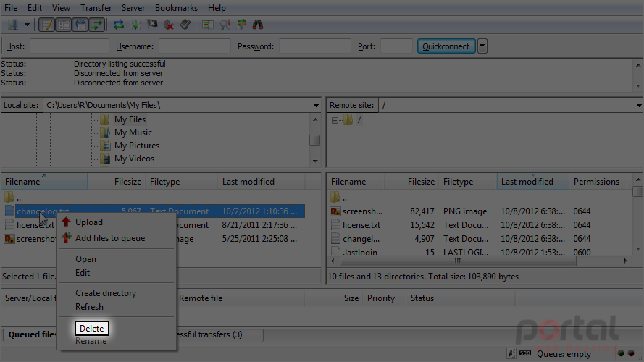Expand the remote root folder tree node

335,120
